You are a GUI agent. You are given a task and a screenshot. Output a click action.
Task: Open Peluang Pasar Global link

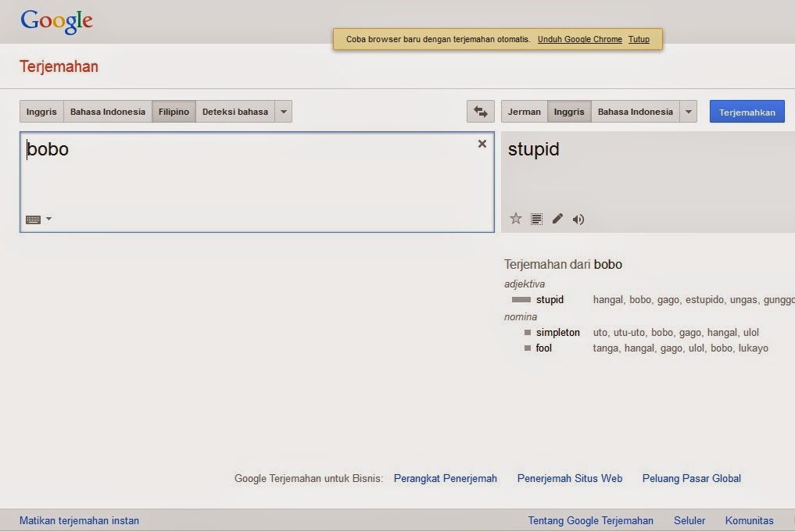pyautogui.click(x=692, y=478)
